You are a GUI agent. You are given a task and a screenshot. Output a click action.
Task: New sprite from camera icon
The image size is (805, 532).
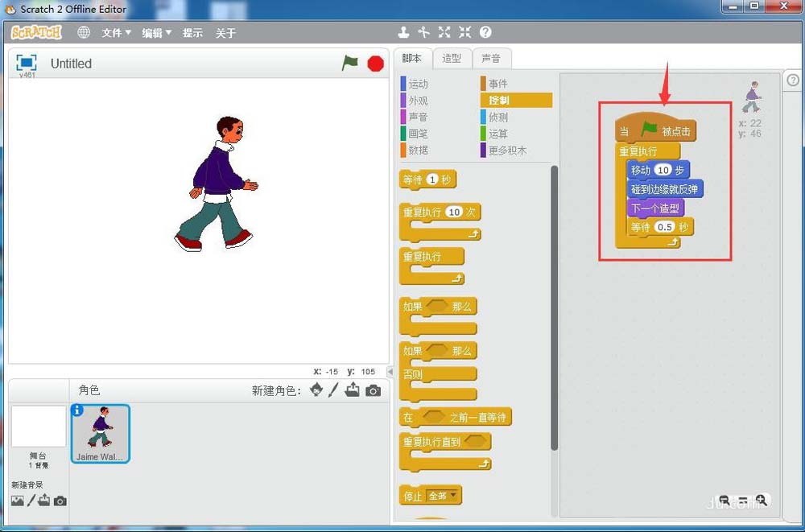click(x=374, y=391)
